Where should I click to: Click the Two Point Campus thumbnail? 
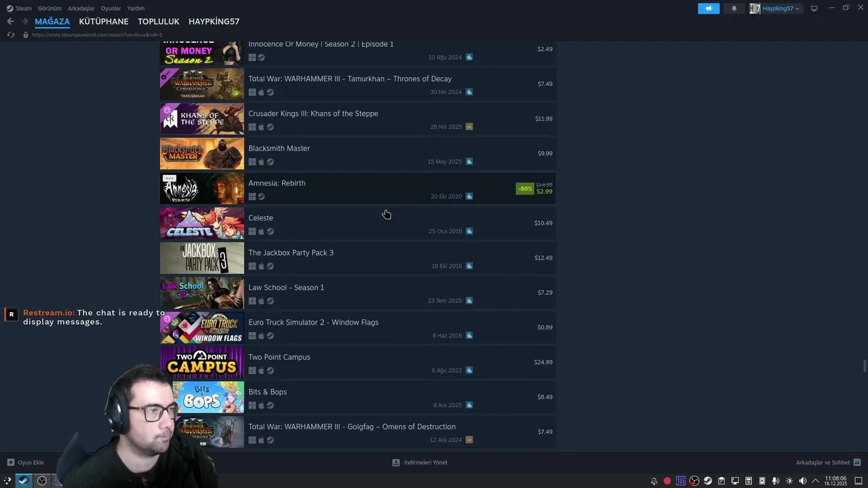[202, 363]
